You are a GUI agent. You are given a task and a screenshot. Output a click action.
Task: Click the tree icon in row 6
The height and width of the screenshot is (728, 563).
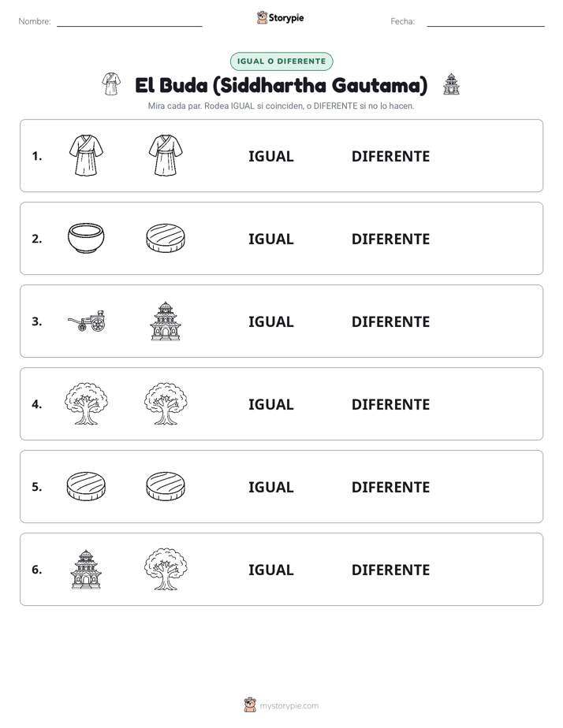pos(166,569)
